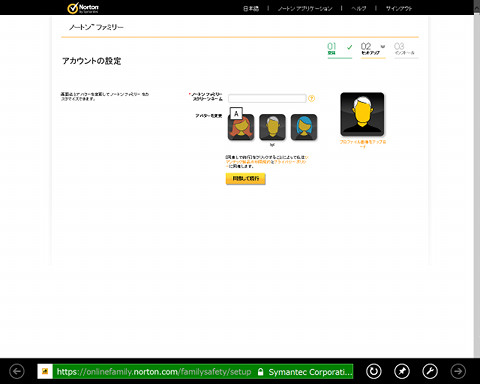Click the refresh page icon

(374, 371)
